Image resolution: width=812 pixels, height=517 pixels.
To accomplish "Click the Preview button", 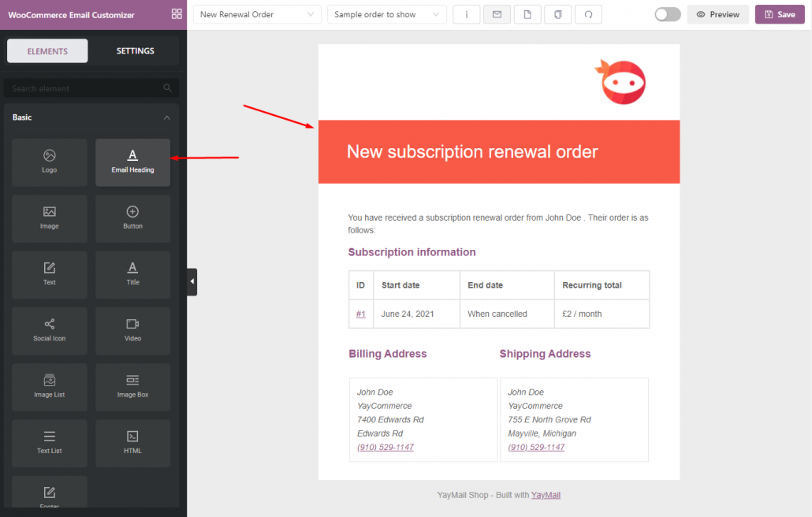I will pyautogui.click(x=717, y=14).
